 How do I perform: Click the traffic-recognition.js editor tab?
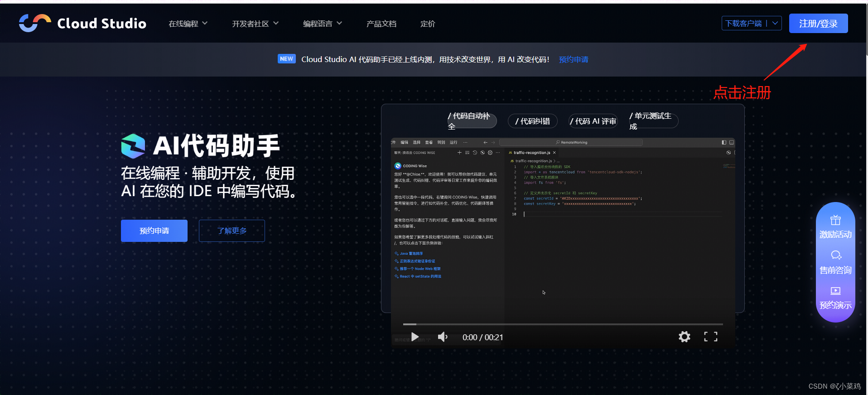pyautogui.click(x=531, y=153)
